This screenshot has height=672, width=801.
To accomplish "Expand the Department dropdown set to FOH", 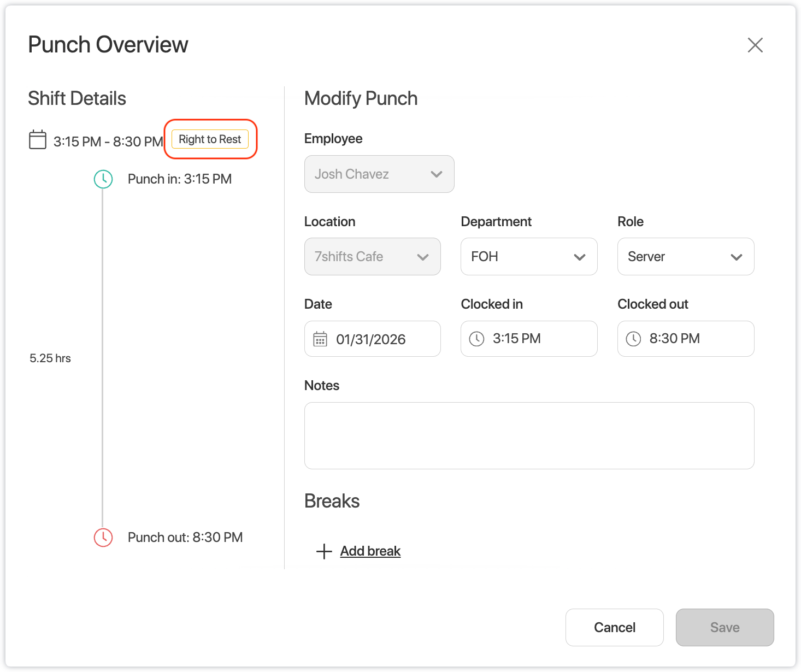I will tap(528, 257).
